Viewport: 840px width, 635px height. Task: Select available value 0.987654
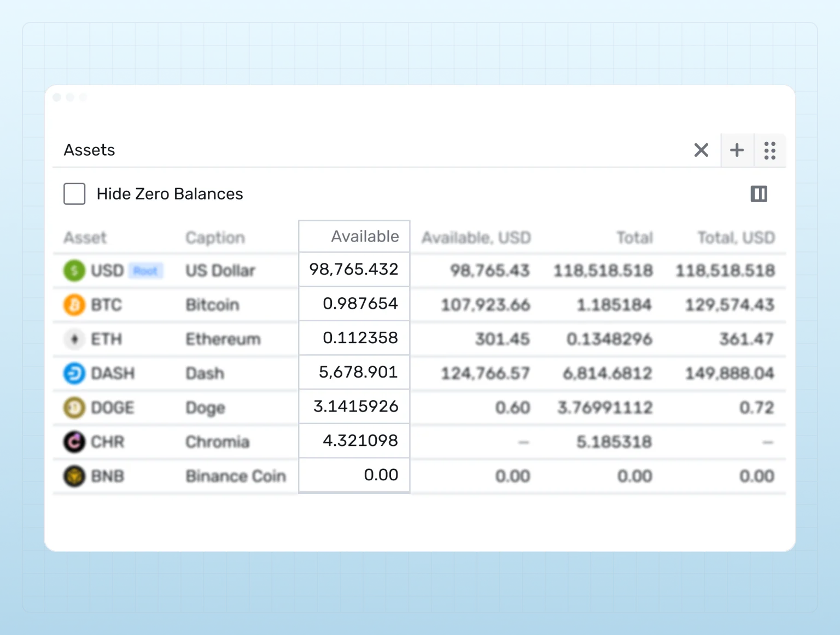[360, 304]
